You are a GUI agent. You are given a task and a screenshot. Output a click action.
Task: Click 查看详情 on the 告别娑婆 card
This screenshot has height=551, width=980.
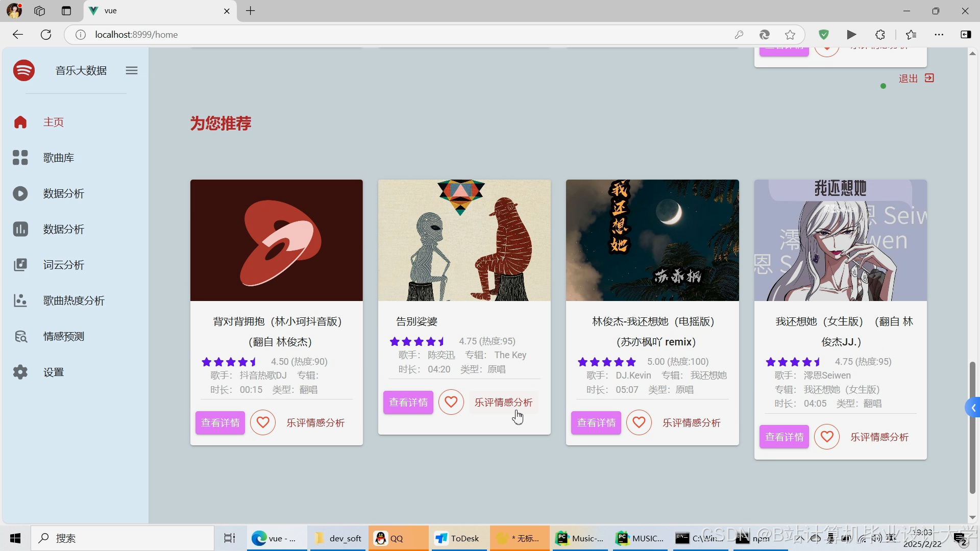(x=408, y=402)
